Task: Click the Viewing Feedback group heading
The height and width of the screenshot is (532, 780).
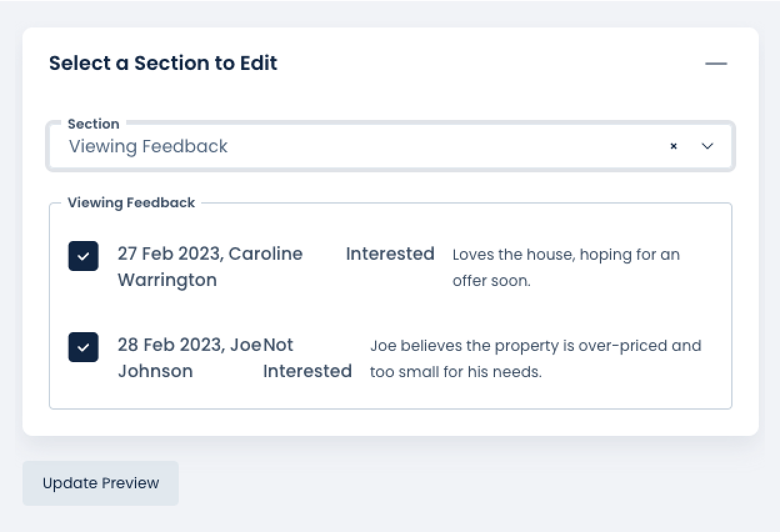Action: click(x=131, y=202)
